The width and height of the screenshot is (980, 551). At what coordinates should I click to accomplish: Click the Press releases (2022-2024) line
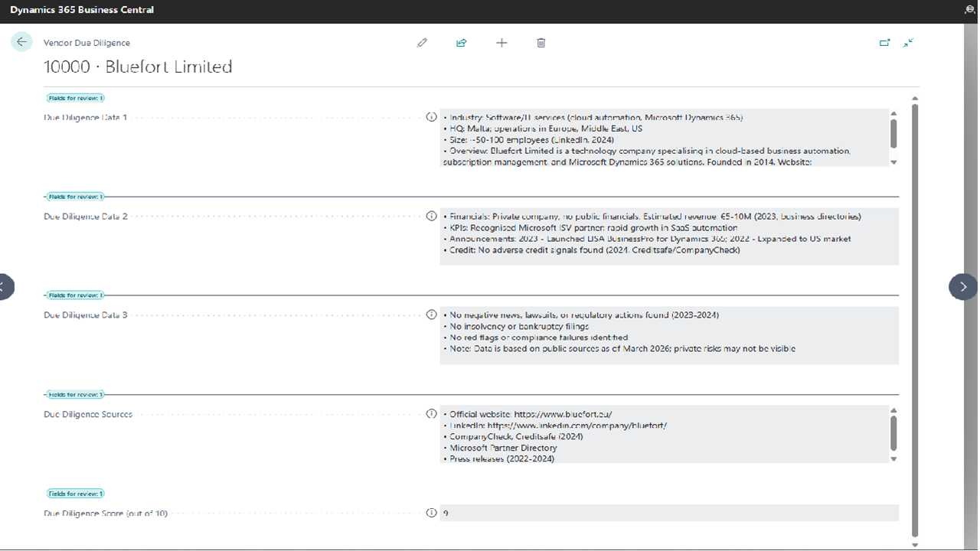(499, 458)
